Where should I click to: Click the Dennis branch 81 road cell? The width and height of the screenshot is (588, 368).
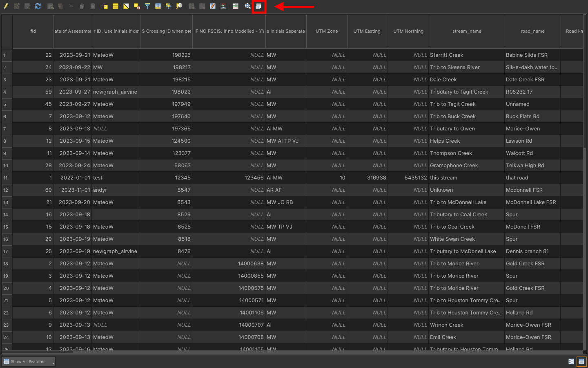point(533,251)
